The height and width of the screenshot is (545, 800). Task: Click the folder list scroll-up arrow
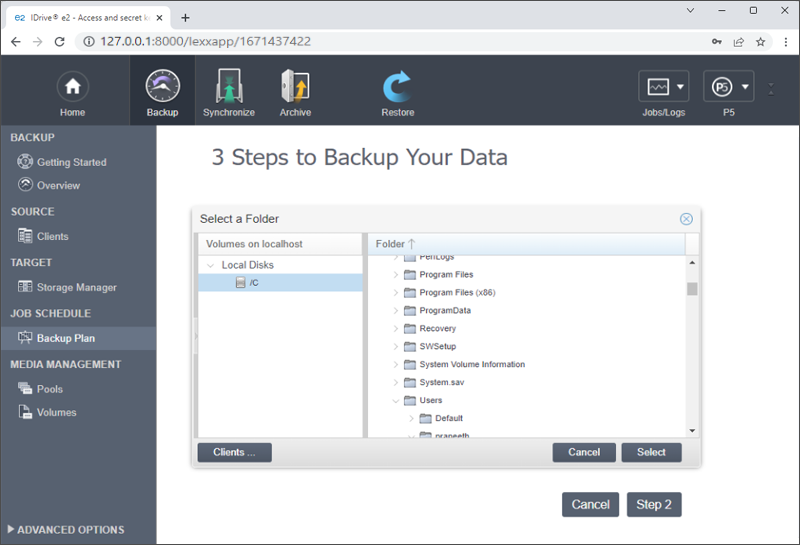tap(692, 262)
